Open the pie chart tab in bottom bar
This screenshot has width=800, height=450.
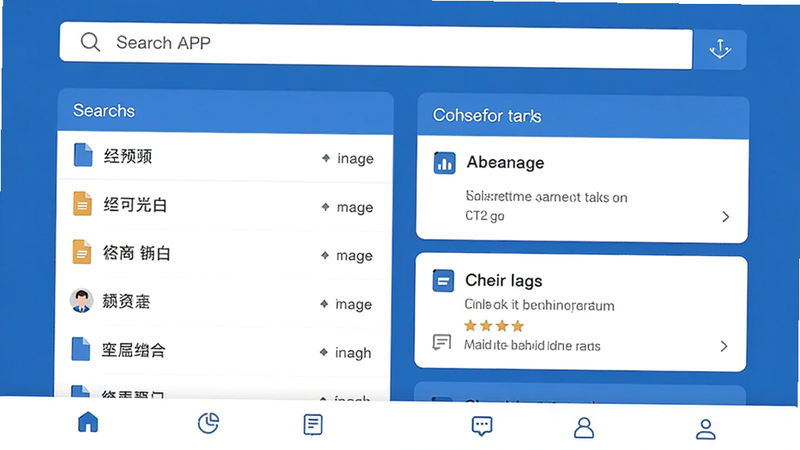click(x=208, y=423)
